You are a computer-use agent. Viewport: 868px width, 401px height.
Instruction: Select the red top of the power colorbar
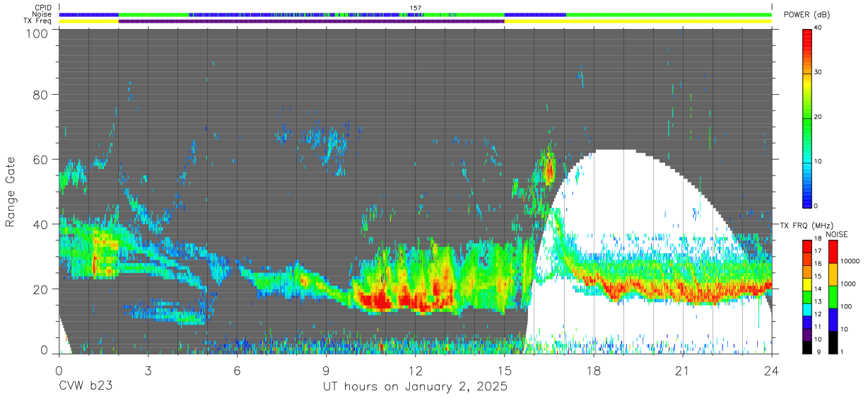807,39
